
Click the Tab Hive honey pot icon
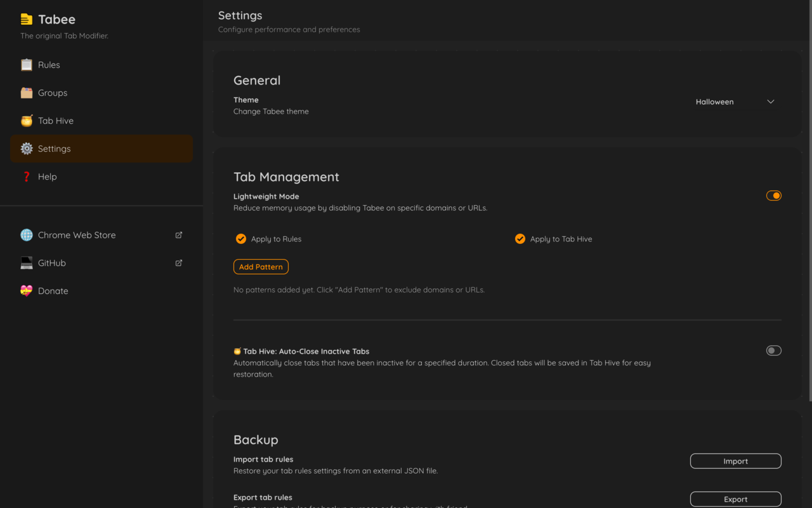click(x=27, y=121)
